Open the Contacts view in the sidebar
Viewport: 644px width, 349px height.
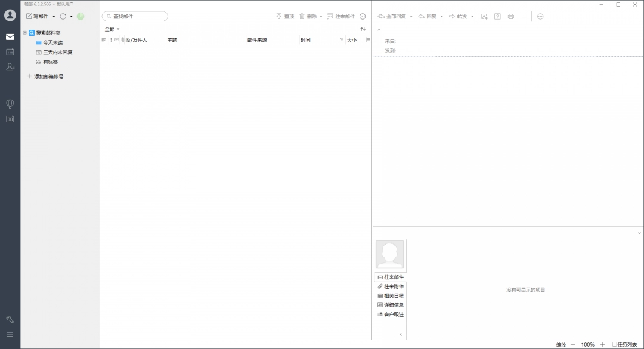tap(10, 67)
